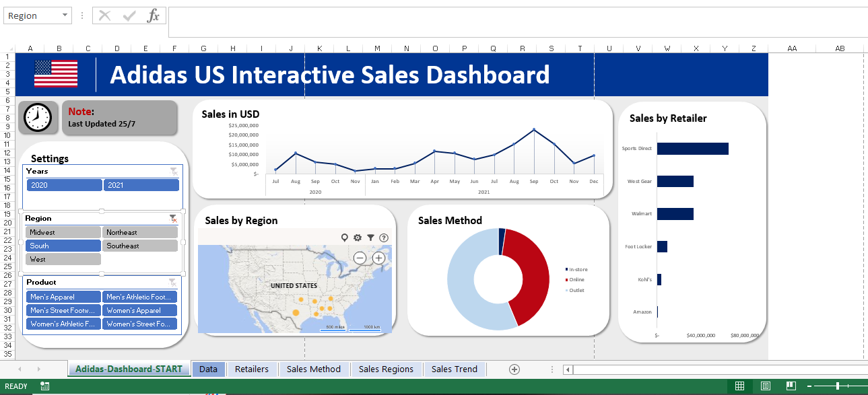Viewport: 868px width, 395px height.
Task: Click the formula bar confirm checkmark
Action: point(129,15)
